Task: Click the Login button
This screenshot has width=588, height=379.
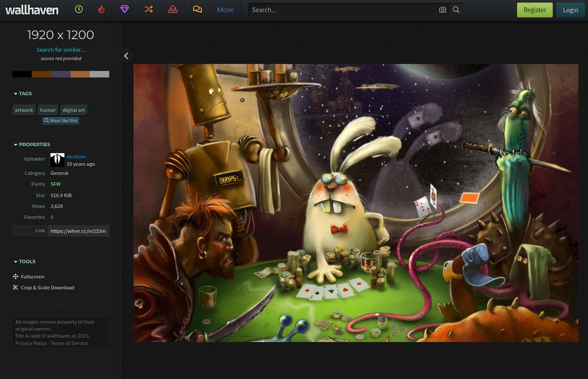Action: point(570,10)
